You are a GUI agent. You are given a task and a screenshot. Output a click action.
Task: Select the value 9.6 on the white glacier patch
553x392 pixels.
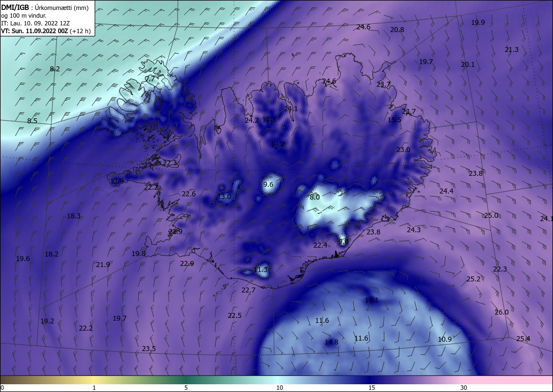268,184
